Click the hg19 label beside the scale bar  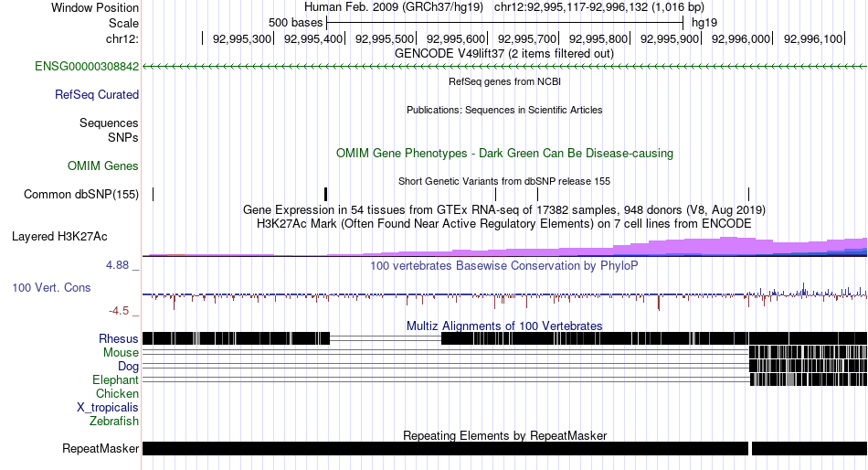tap(704, 23)
